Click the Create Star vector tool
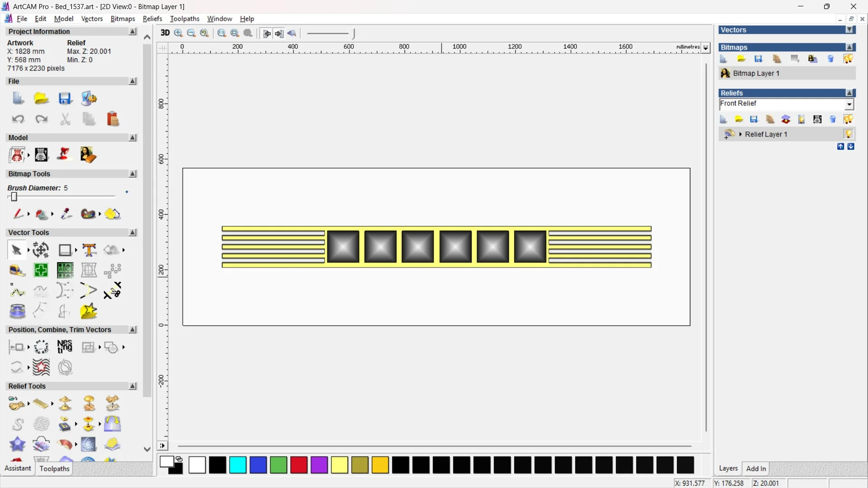The height and width of the screenshot is (488, 868). coord(89,311)
